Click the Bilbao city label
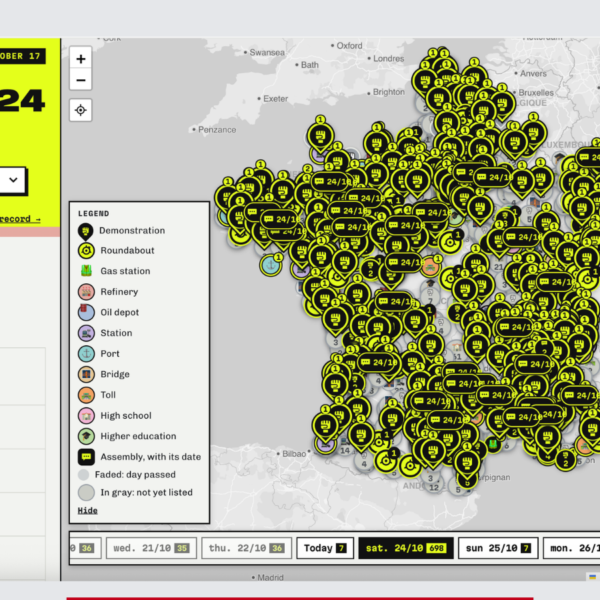 pyautogui.click(x=294, y=454)
